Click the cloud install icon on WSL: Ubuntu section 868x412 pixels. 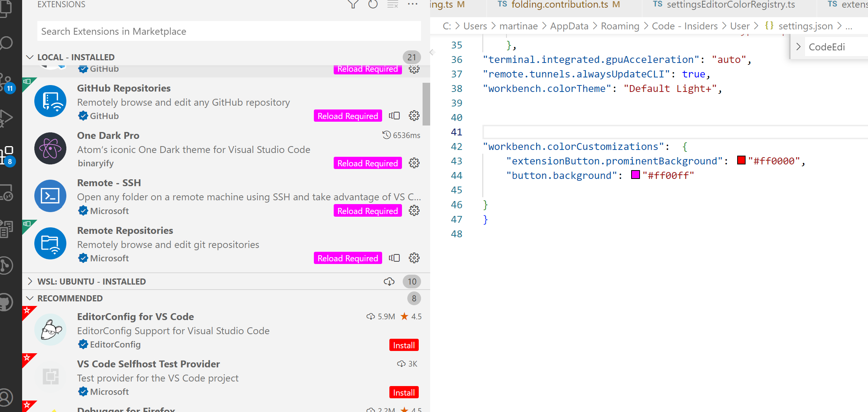389,282
